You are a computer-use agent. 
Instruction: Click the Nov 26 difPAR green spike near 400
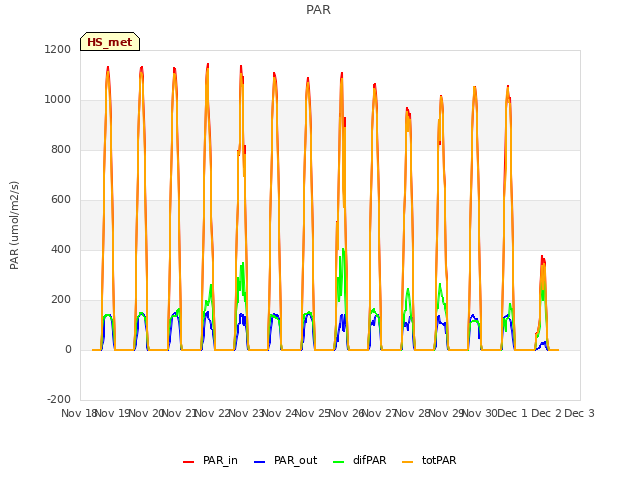tap(343, 249)
